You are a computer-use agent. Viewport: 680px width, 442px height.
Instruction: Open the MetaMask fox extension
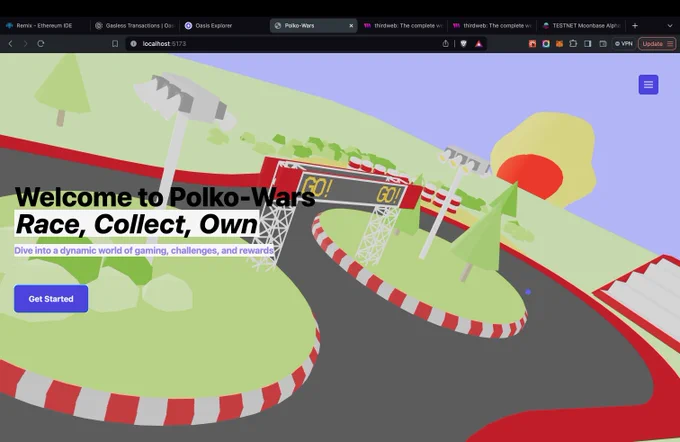tap(559, 44)
